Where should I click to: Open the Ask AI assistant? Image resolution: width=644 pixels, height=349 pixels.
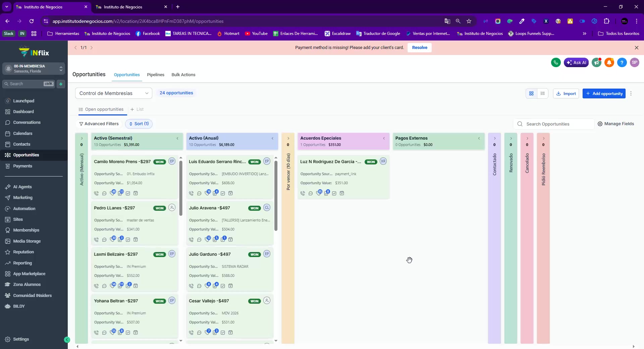coord(576,62)
